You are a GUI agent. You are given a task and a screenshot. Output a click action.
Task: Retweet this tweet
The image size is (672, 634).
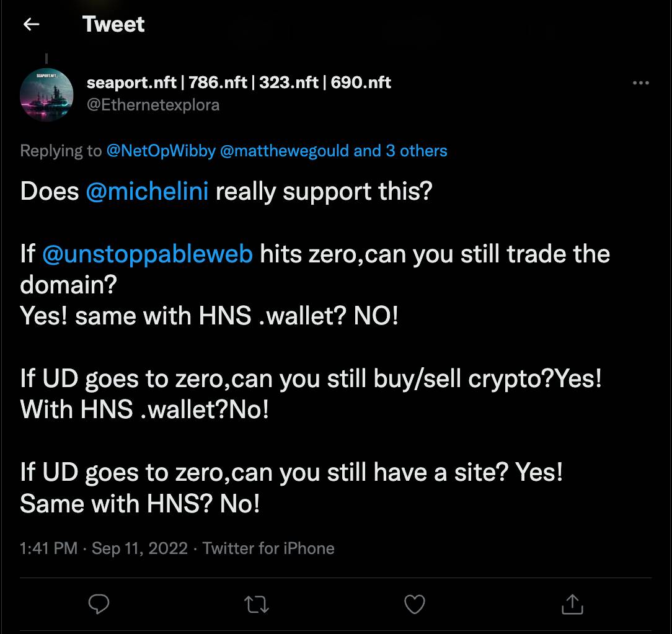(257, 604)
